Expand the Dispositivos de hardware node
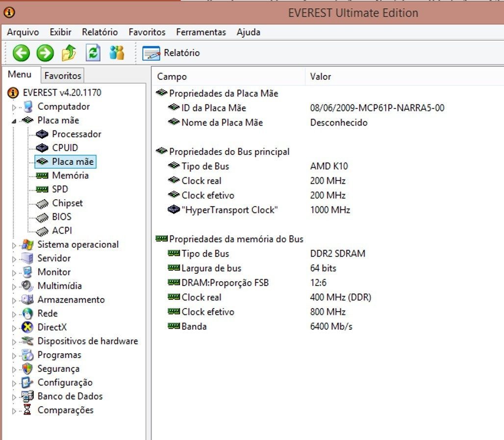The height and width of the screenshot is (440, 504). (14, 342)
